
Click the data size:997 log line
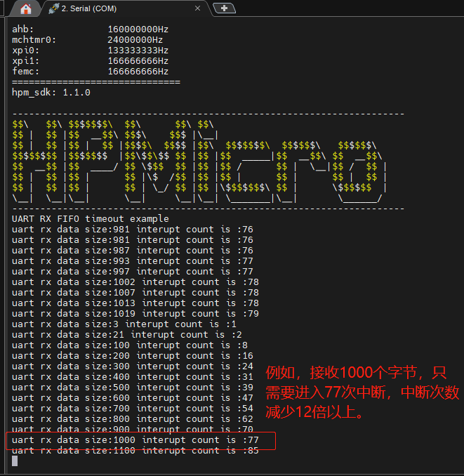tap(132, 271)
